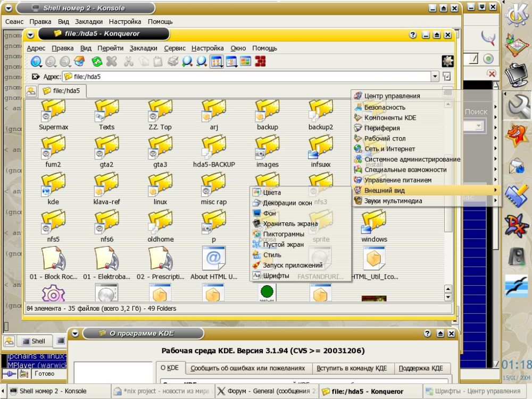Viewport: 532px width, 399px height.
Task: Switch to Поддержка КДЕ tab
Action: click(x=421, y=368)
